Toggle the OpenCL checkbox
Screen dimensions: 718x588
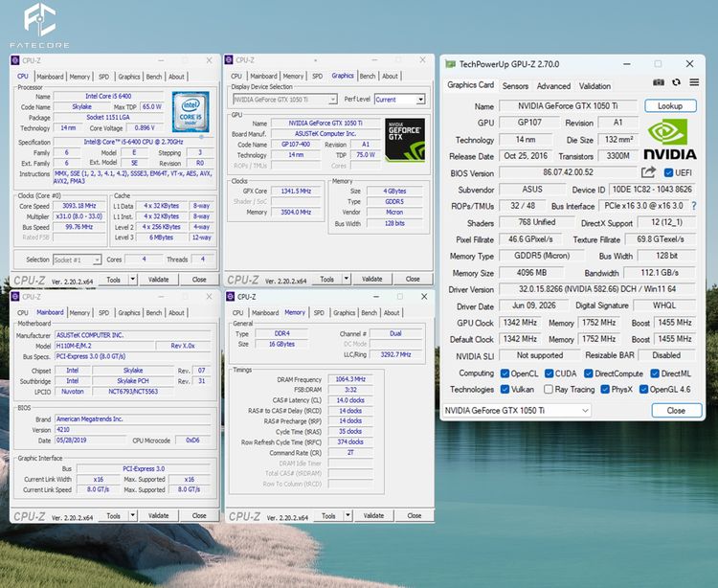[505, 373]
